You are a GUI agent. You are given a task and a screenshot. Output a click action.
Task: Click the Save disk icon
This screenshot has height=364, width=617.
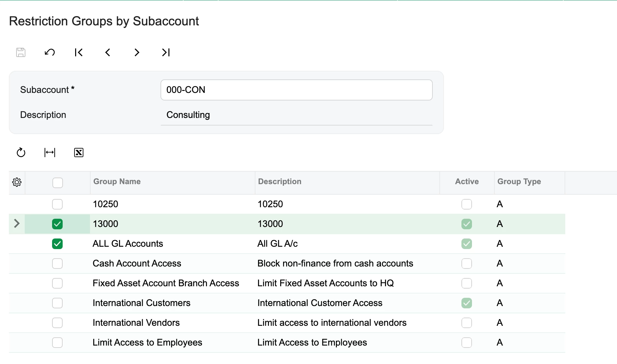point(21,52)
